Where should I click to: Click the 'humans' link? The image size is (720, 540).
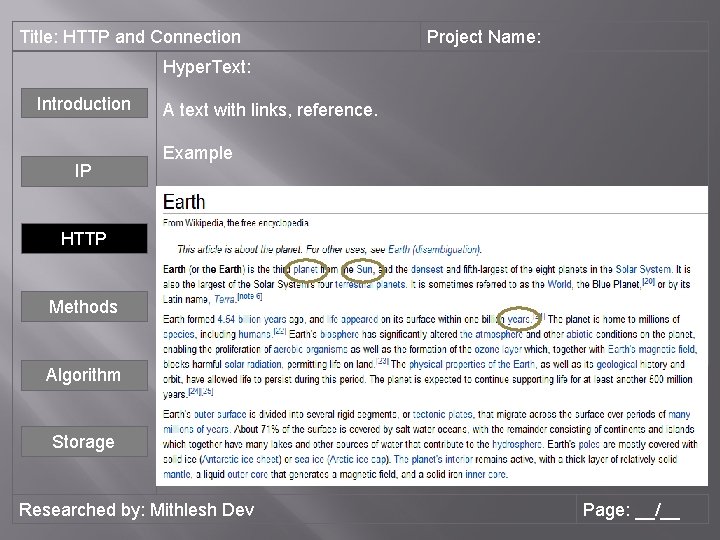(255, 334)
